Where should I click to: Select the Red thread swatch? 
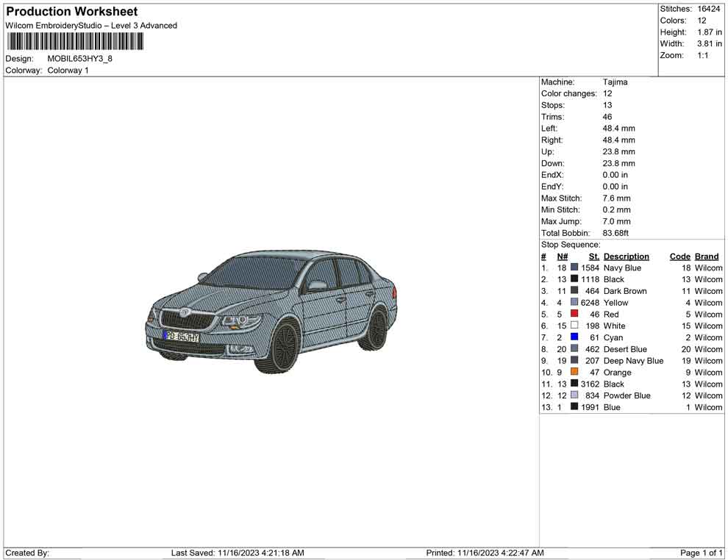[x=574, y=314]
